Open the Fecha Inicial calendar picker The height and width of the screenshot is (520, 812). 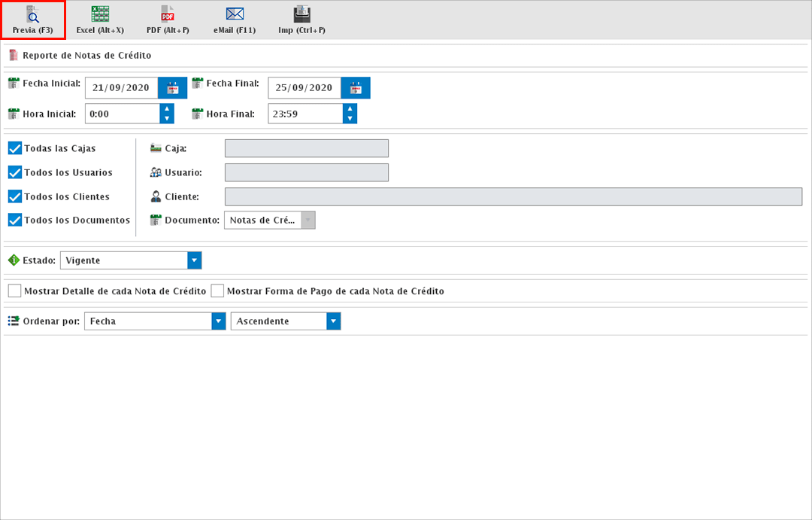(x=172, y=87)
